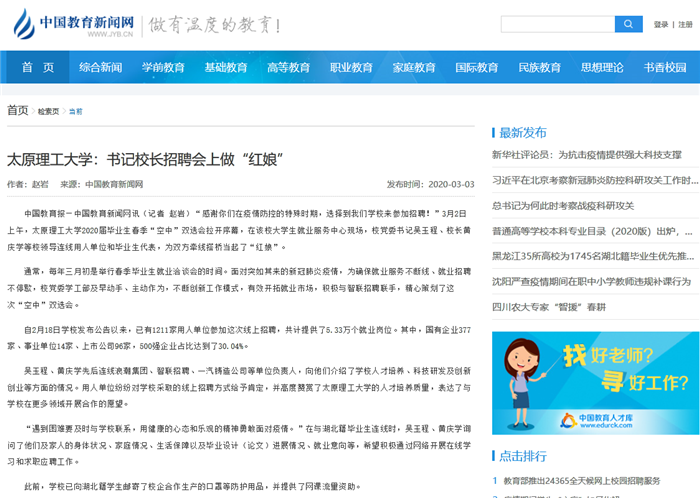Select 国际教育 in the navigation bar

pyautogui.click(x=476, y=67)
